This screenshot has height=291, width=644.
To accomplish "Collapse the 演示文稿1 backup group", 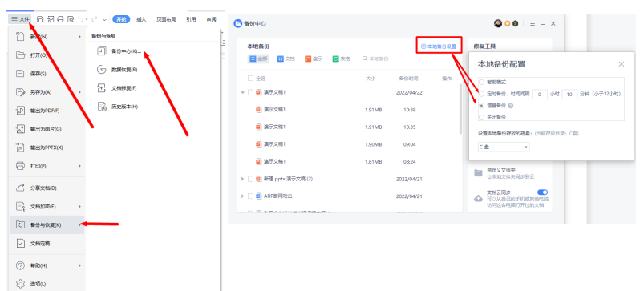I will (x=243, y=92).
